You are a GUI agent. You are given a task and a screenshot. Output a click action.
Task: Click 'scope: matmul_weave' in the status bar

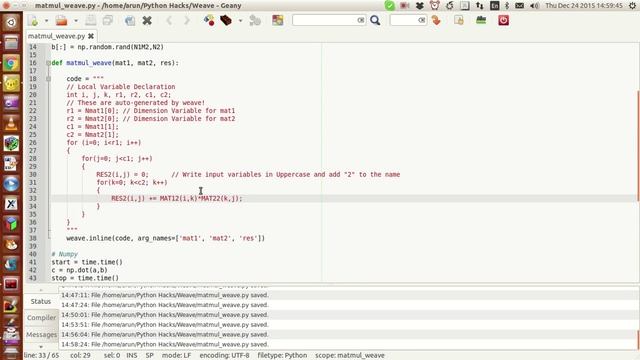[350, 355]
